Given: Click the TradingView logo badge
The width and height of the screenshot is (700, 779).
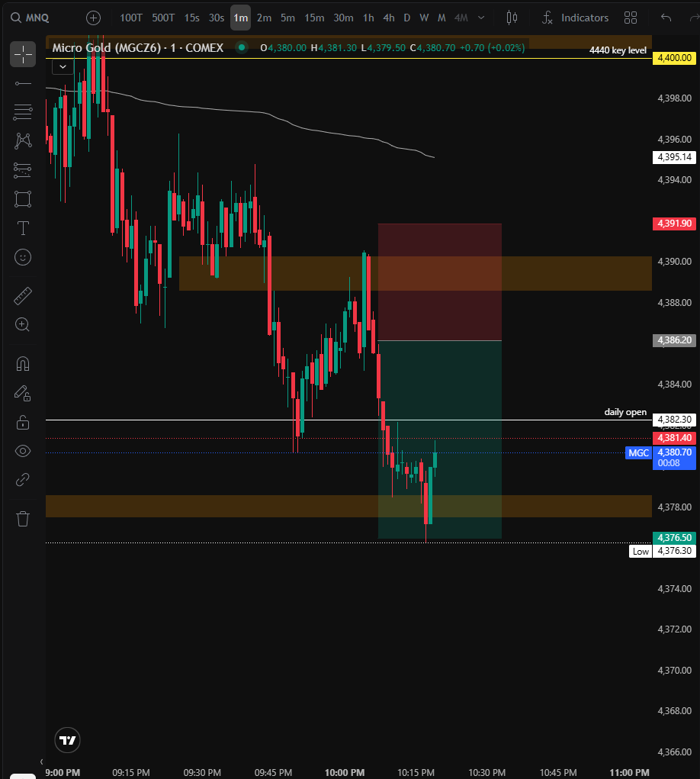Looking at the screenshot, I should [x=68, y=740].
